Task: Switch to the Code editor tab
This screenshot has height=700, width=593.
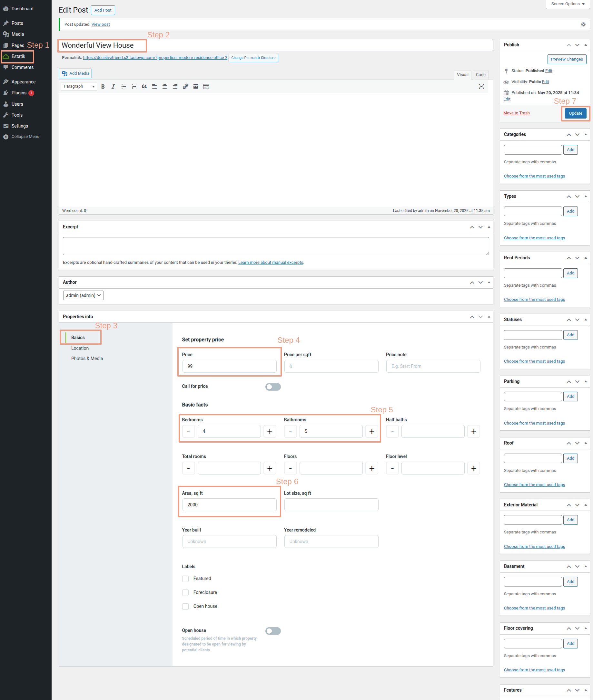Action: [480, 74]
